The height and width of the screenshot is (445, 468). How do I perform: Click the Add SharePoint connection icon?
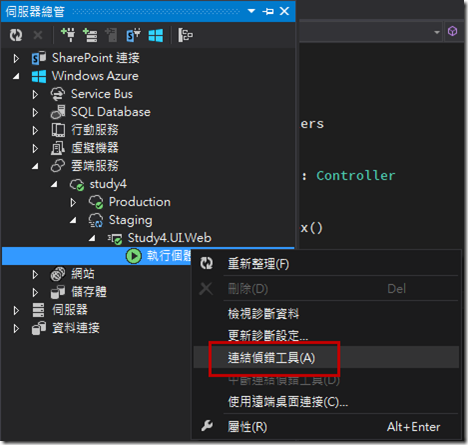click(x=133, y=35)
